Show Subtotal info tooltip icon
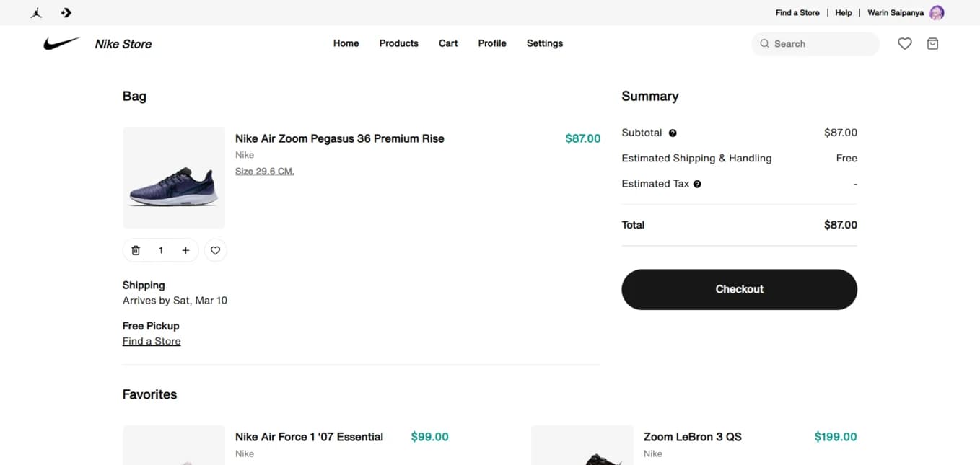 click(x=673, y=133)
